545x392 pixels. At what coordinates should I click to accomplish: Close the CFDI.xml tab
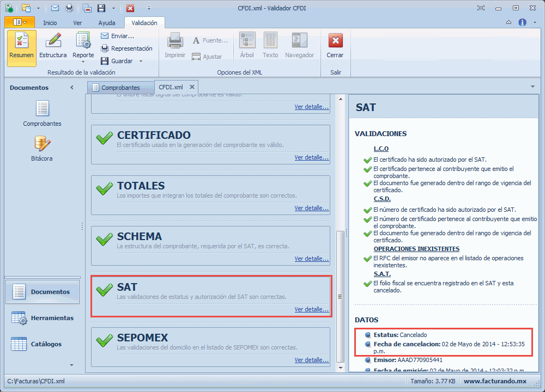192,87
